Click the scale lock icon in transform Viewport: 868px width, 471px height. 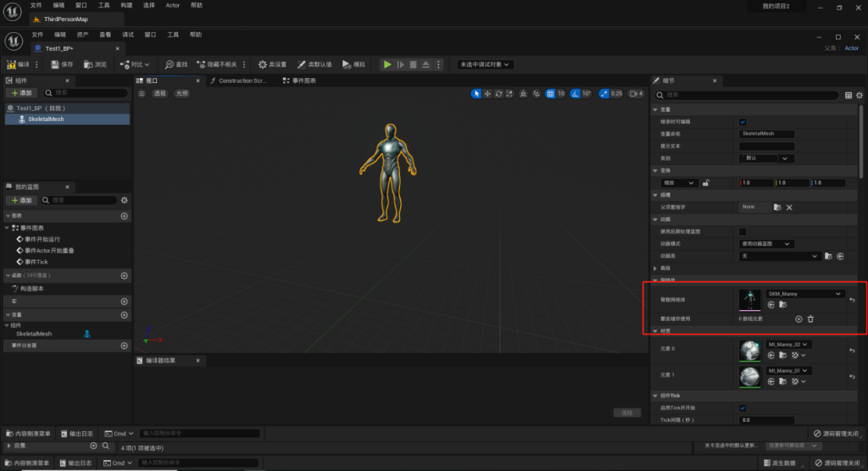pyautogui.click(x=705, y=183)
